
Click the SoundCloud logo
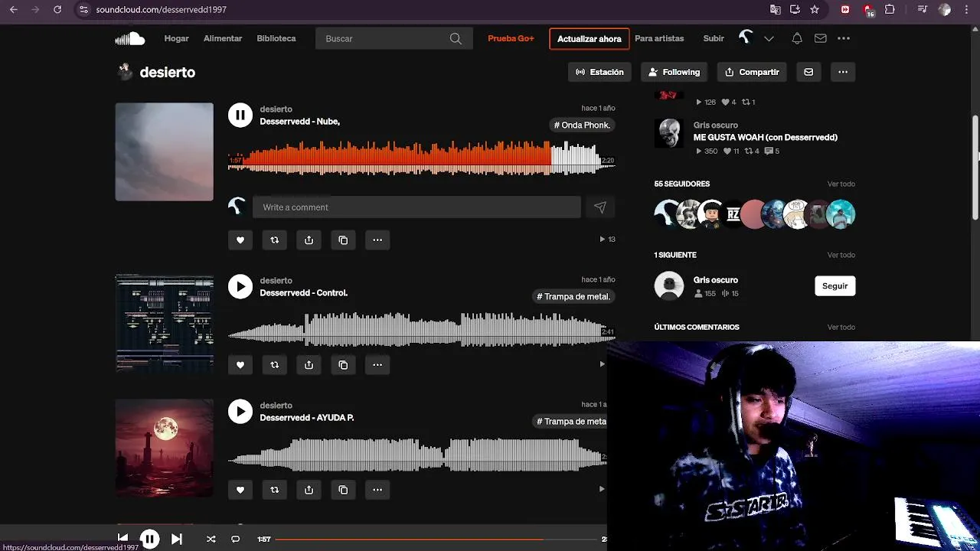coord(129,38)
